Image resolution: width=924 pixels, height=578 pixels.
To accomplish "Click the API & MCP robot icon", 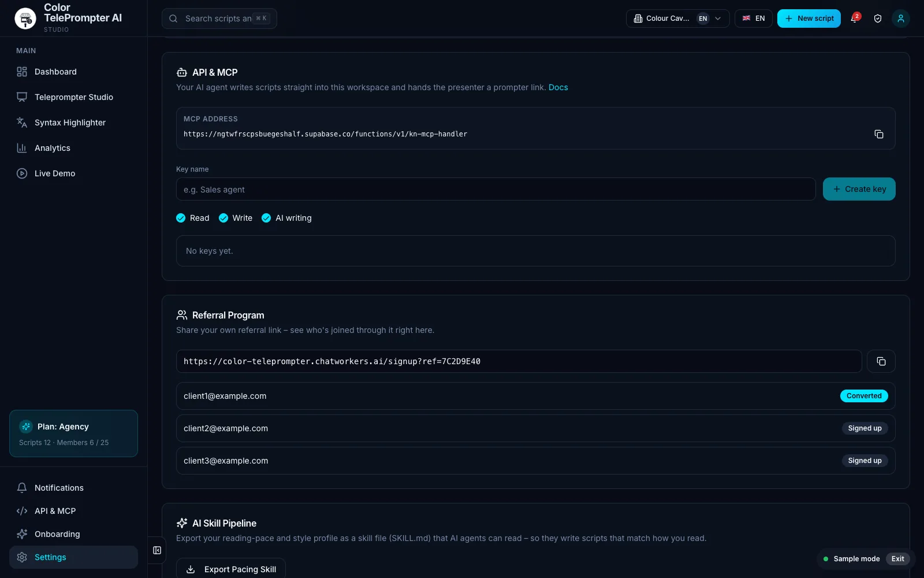I will (182, 72).
